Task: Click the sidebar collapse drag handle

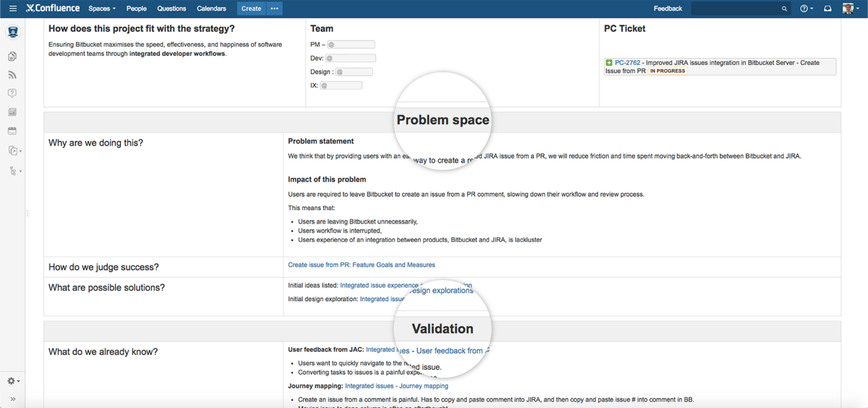Action: click(27, 213)
